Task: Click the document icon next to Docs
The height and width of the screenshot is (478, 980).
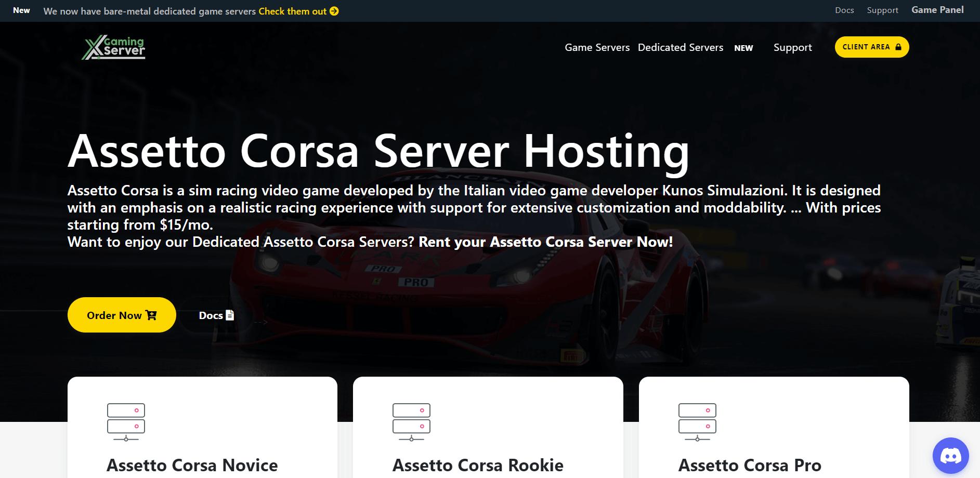Action: click(230, 315)
